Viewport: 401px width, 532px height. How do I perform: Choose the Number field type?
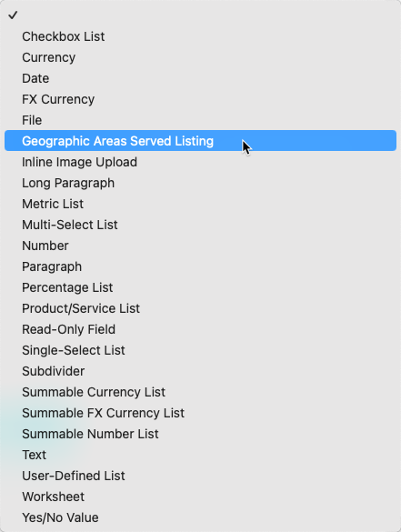pyautogui.click(x=200, y=246)
